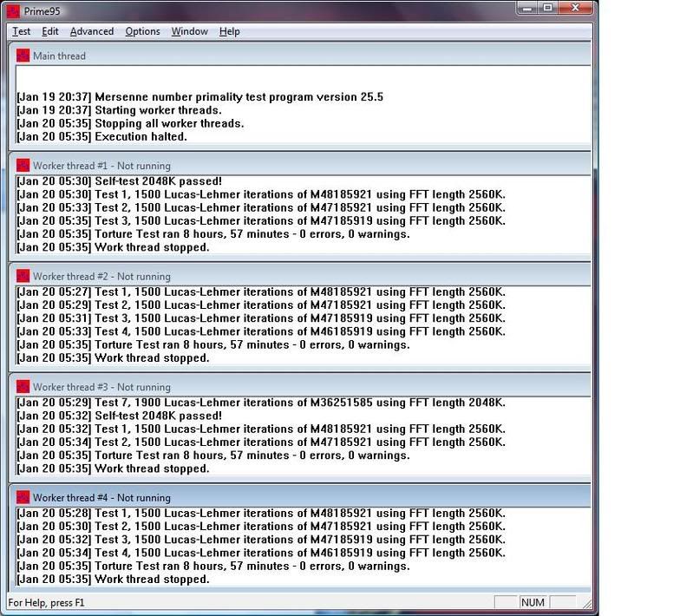Click 'Execution halted.' log line
The image size is (693, 616).
pyautogui.click(x=101, y=136)
